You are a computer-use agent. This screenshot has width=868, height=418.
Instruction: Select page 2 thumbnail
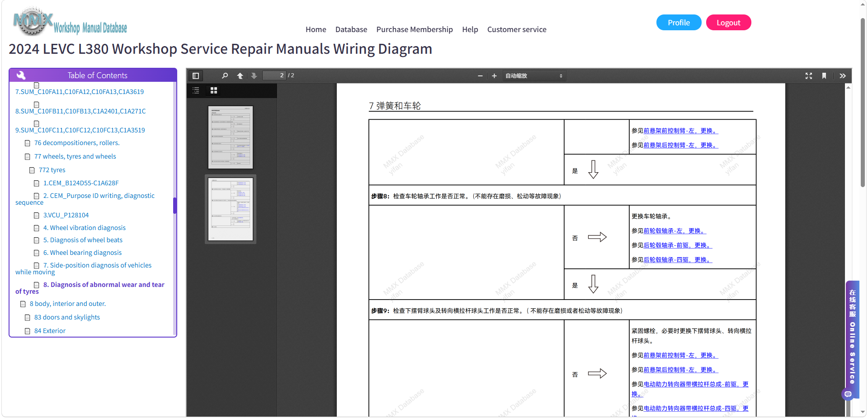[x=231, y=209]
